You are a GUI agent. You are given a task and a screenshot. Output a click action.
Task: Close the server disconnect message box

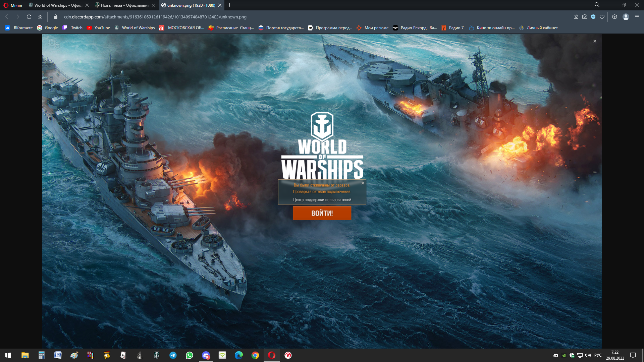click(x=363, y=183)
